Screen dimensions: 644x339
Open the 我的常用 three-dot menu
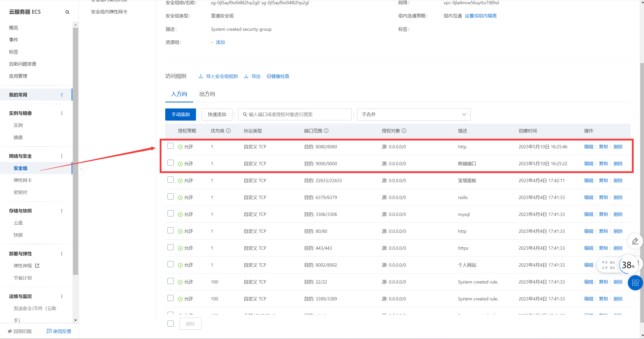pos(62,95)
